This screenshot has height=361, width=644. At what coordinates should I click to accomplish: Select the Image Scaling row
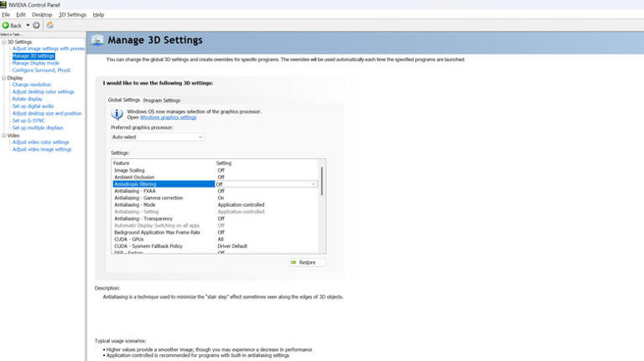pos(216,170)
